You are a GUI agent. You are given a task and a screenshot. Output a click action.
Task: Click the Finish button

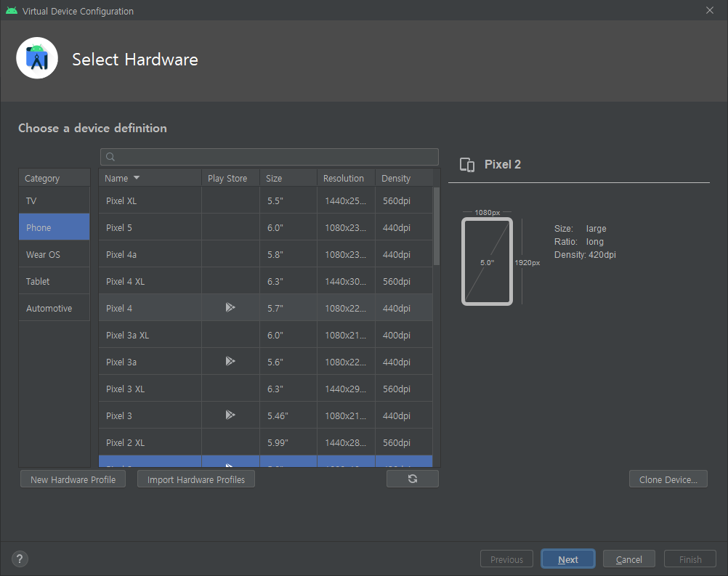pyautogui.click(x=690, y=559)
